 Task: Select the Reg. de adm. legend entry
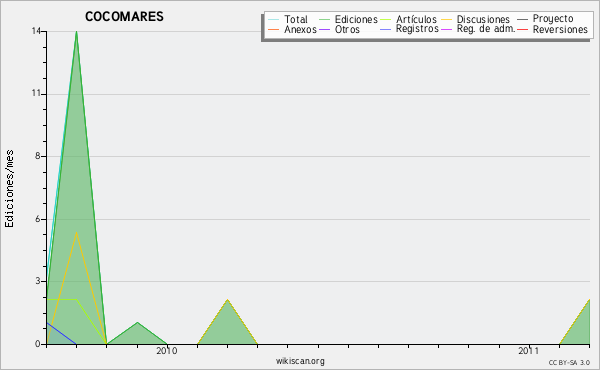coord(478,29)
